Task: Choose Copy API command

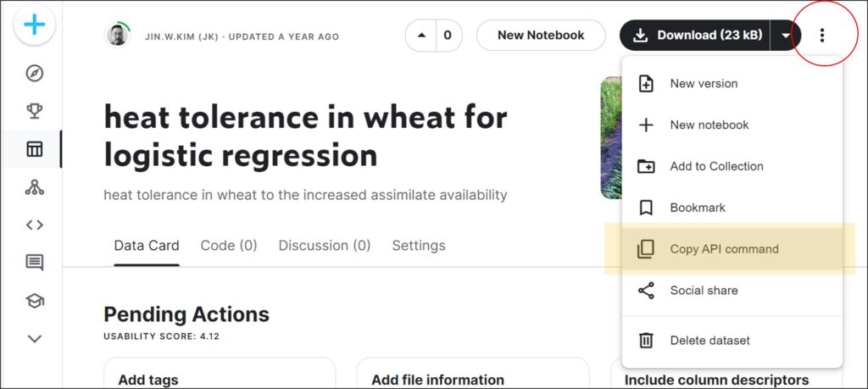Action: coord(724,249)
